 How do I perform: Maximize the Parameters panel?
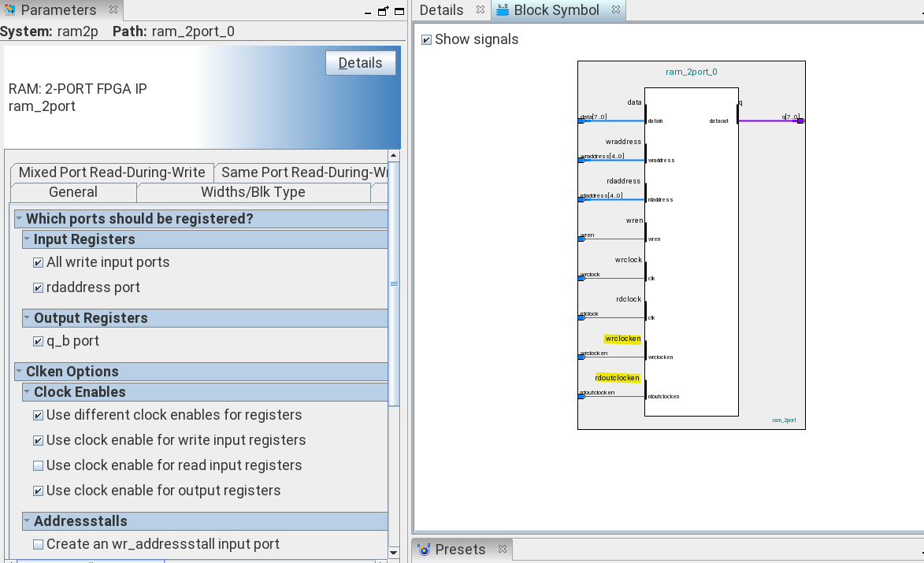[399, 11]
